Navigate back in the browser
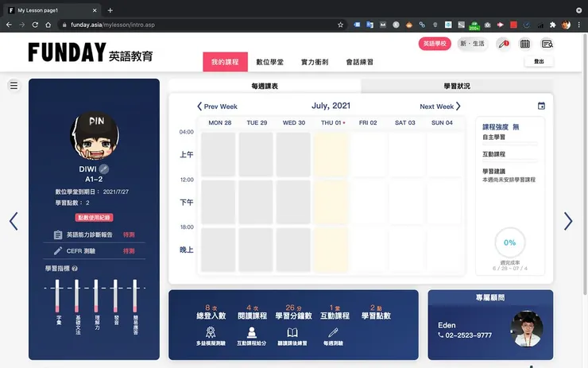 pos(9,25)
